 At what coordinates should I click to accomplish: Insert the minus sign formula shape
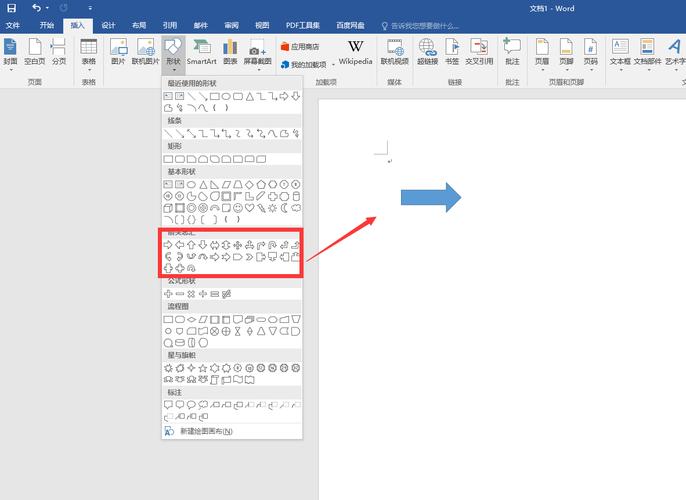click(180, 294)
